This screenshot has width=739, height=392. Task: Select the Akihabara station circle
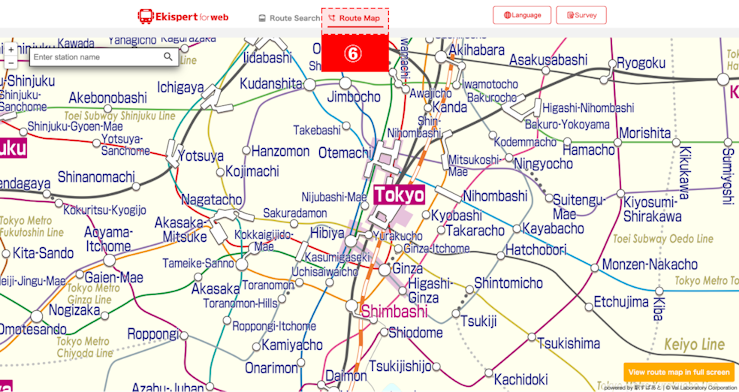[441, 57]
